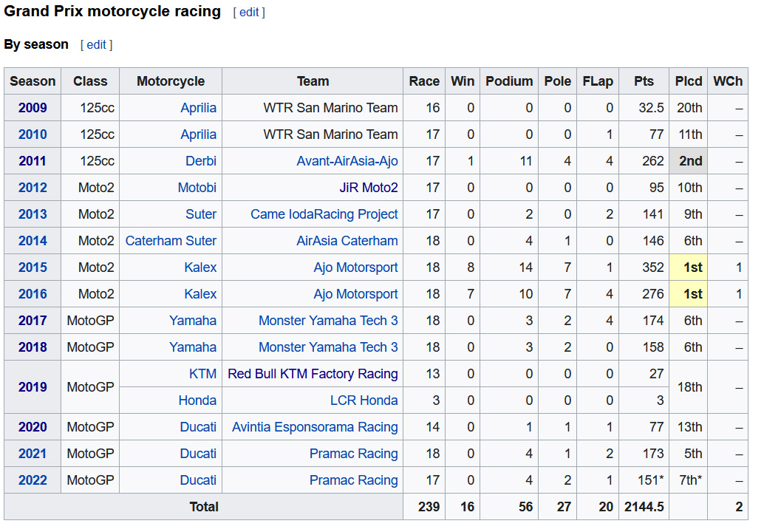Click the Motorcycle column header
The width and height of the screenshot is (764, 532).
171,81
